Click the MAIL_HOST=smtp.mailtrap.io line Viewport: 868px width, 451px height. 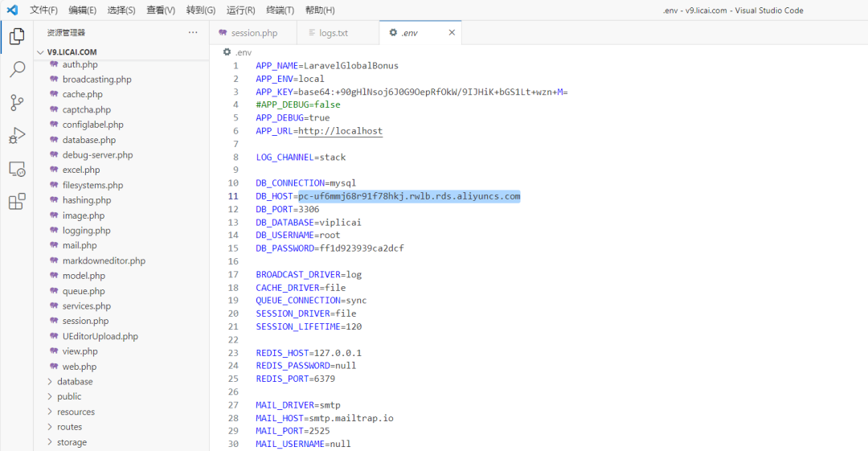(x=325, y=418)
